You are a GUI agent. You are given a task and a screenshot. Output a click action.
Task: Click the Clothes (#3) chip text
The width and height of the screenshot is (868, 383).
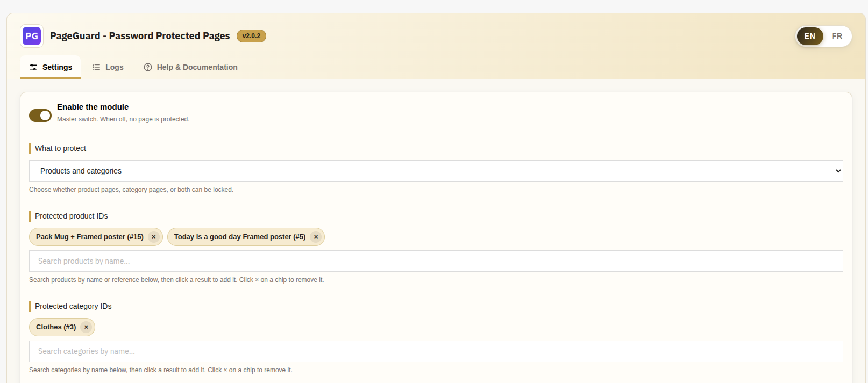(56, 327)
